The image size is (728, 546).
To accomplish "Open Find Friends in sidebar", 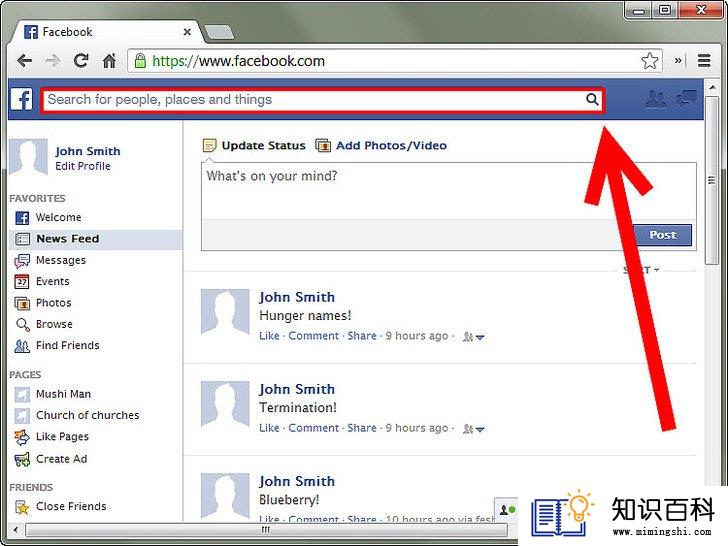I will (67, 345).
